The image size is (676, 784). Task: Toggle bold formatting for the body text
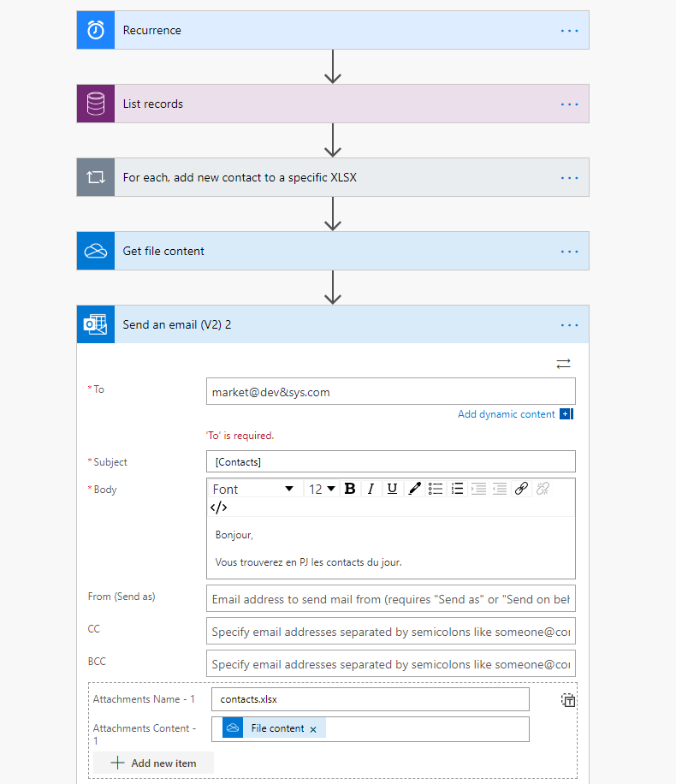(349, 489)
